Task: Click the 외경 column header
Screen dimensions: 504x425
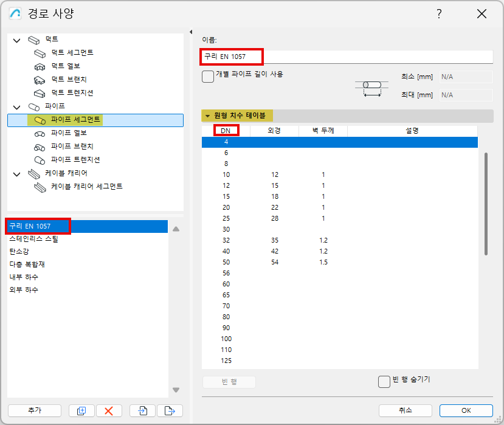Action: click(x=275, y=131)
